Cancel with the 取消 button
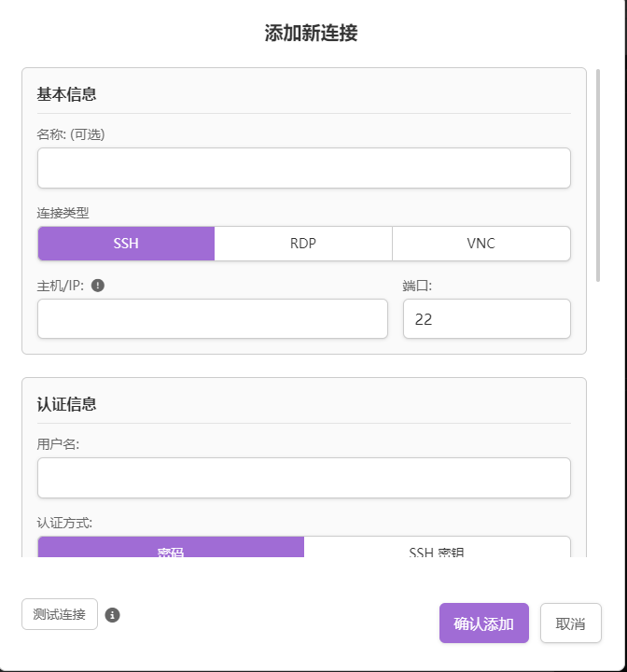Viewport: 627px width, 672px height. (570, 623)
